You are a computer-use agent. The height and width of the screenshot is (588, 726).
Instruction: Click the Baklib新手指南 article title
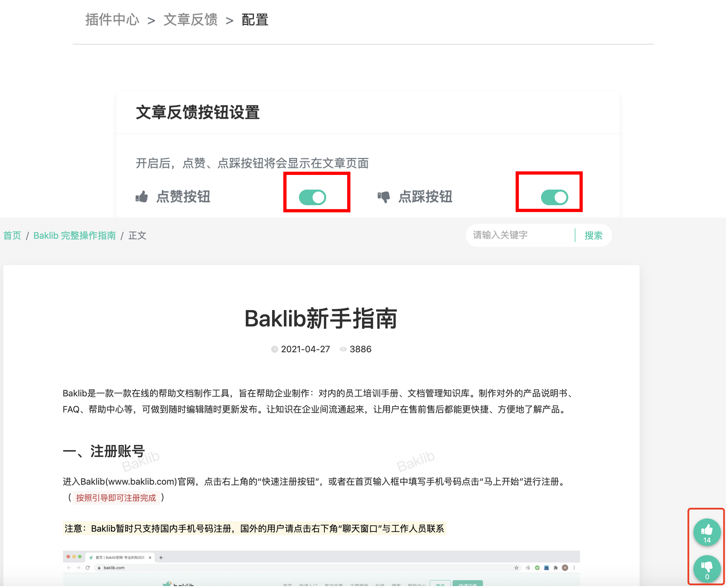tap(321, 319)
